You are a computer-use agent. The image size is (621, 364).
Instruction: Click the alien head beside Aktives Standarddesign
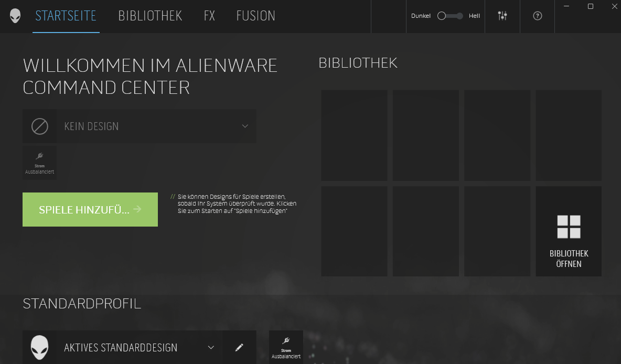[x=40, y=347]
